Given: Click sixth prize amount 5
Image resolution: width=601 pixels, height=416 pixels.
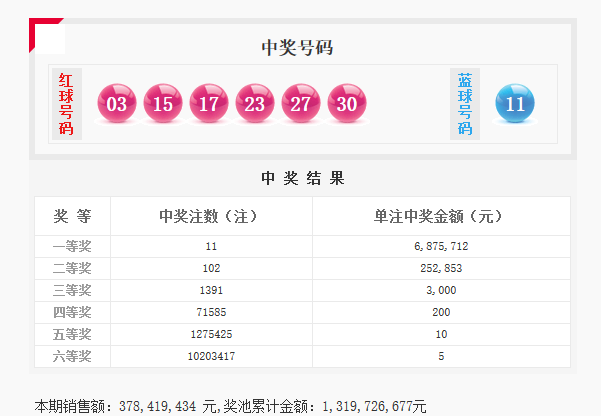Looking at the screenshot, I should pos(441,356).
